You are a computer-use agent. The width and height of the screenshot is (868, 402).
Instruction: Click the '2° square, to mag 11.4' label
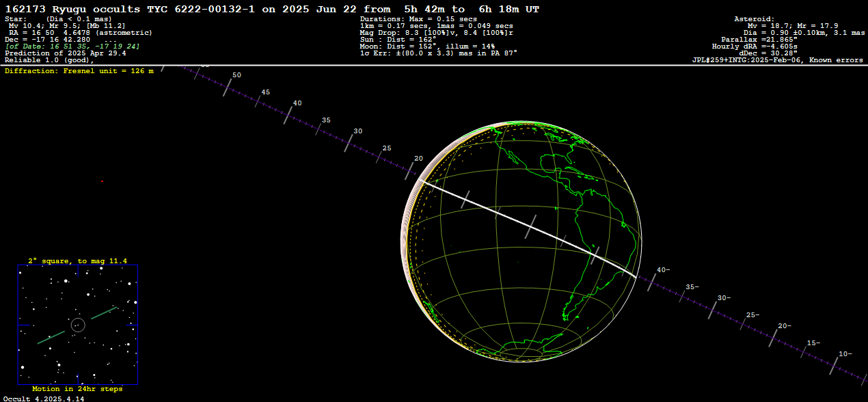[x=77, y=260]
